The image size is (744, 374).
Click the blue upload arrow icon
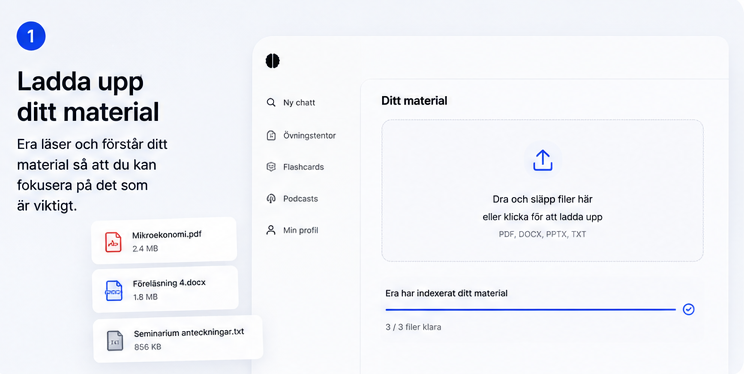[x=543, y=160]
